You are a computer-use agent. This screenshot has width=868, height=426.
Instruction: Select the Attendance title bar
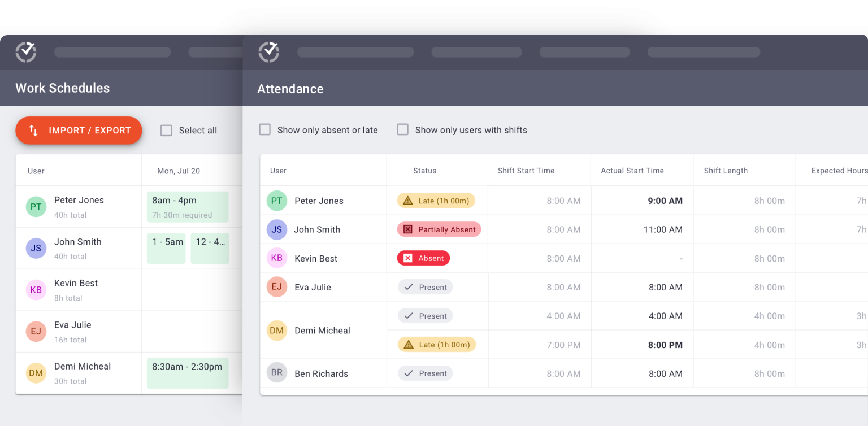point(290,89)
